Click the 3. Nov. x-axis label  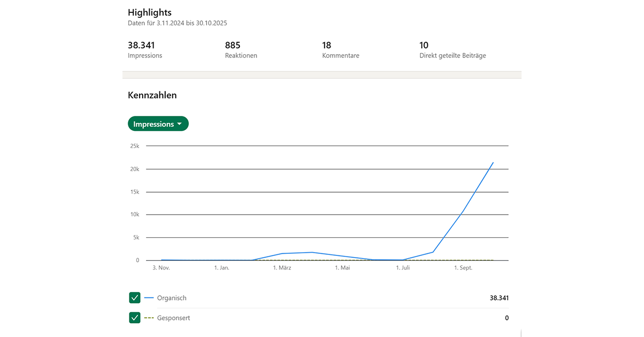point(161,268)
